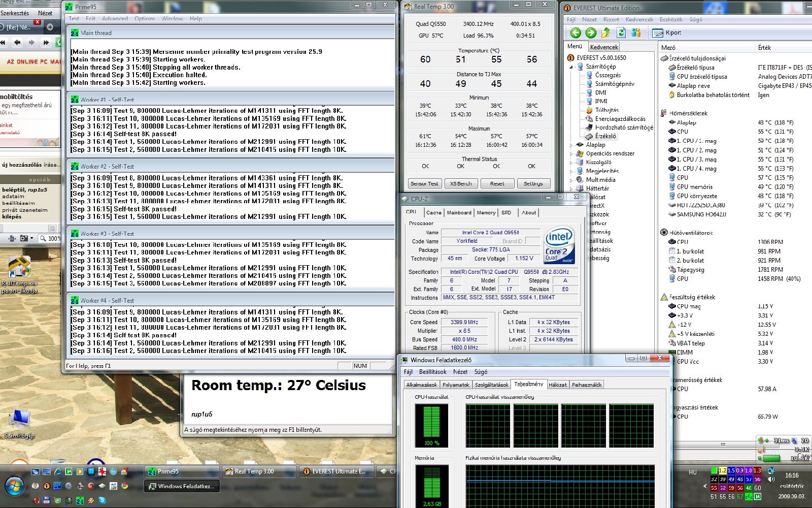Switch to the Memory tab in CPU-Z
The image size is (812, 508).
pos(486,213)
